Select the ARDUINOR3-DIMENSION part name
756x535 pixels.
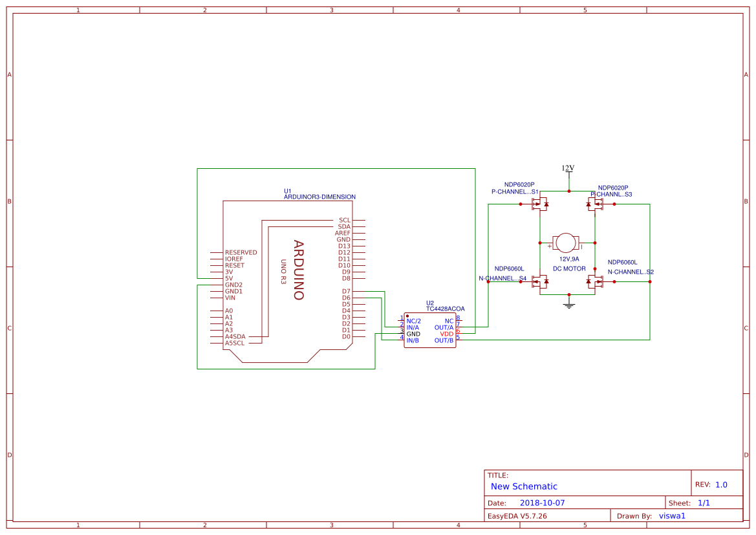pos(319,197)
